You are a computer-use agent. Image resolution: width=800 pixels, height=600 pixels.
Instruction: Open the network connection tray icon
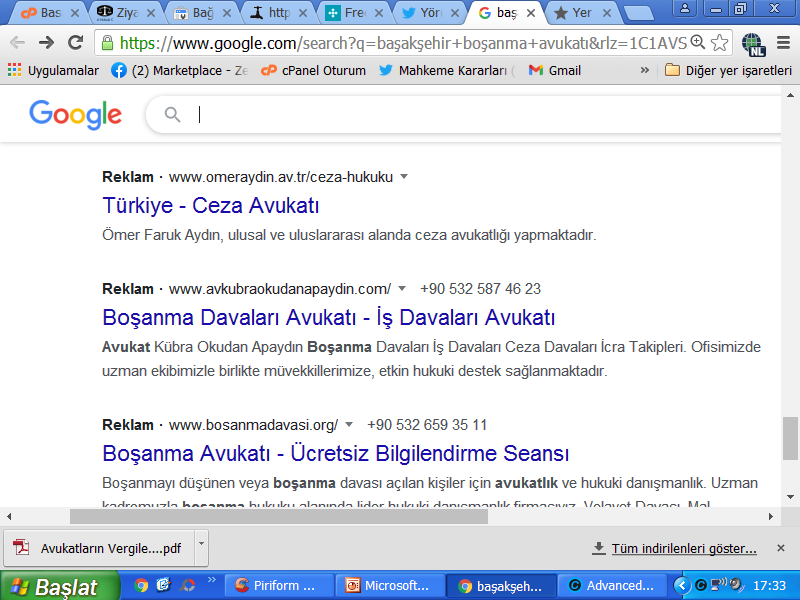[x=719, y=585]
